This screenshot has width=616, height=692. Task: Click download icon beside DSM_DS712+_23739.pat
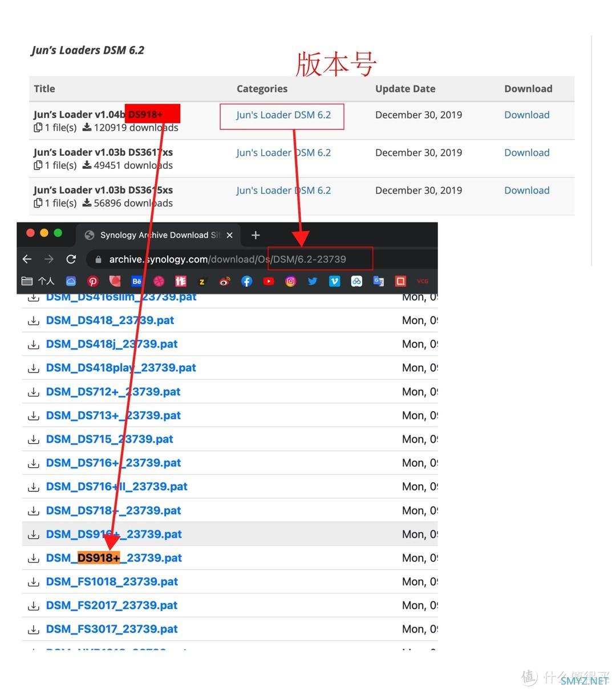coord(34,392)
